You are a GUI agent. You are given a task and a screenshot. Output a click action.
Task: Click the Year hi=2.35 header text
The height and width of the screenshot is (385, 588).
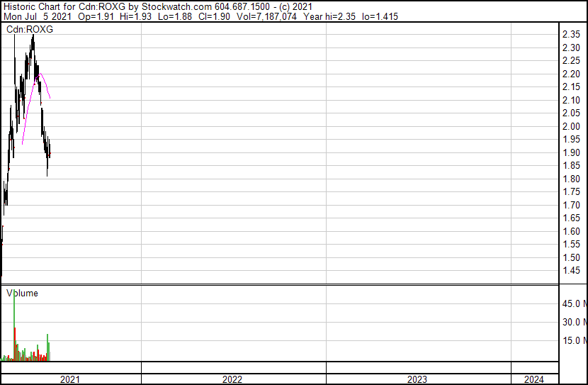tap(329, 16)
